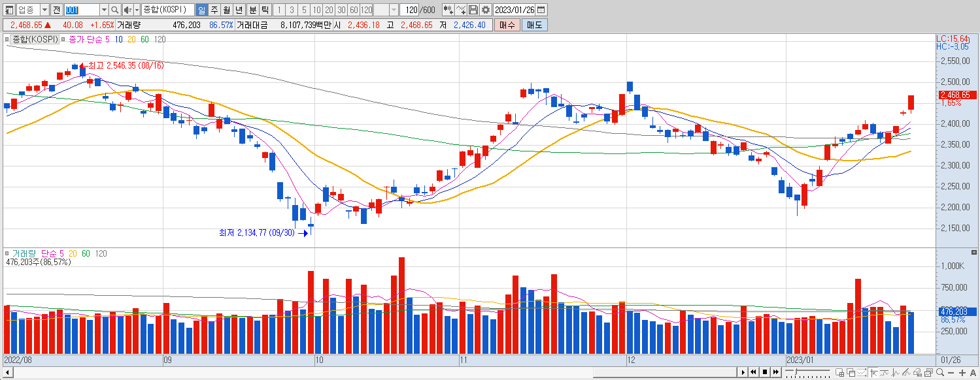The image size is (980, 380).
Task: Open the dropdown beside the speaker icon
Action: 137,10
